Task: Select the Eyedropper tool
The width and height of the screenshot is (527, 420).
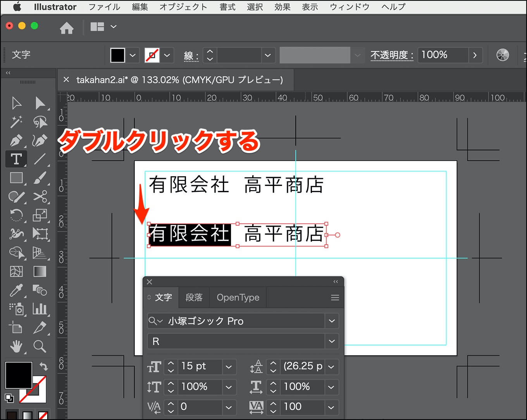Action: point(16,290)
